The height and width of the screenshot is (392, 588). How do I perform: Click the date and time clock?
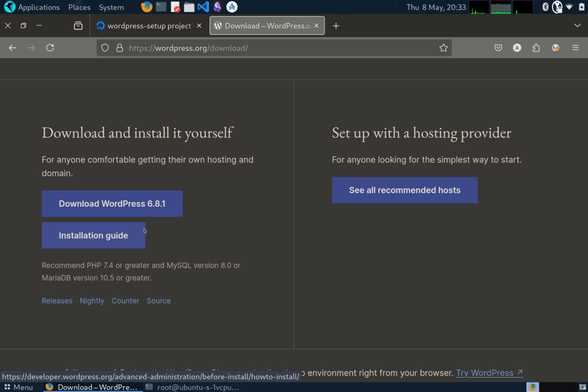click(x=436, y=7)
